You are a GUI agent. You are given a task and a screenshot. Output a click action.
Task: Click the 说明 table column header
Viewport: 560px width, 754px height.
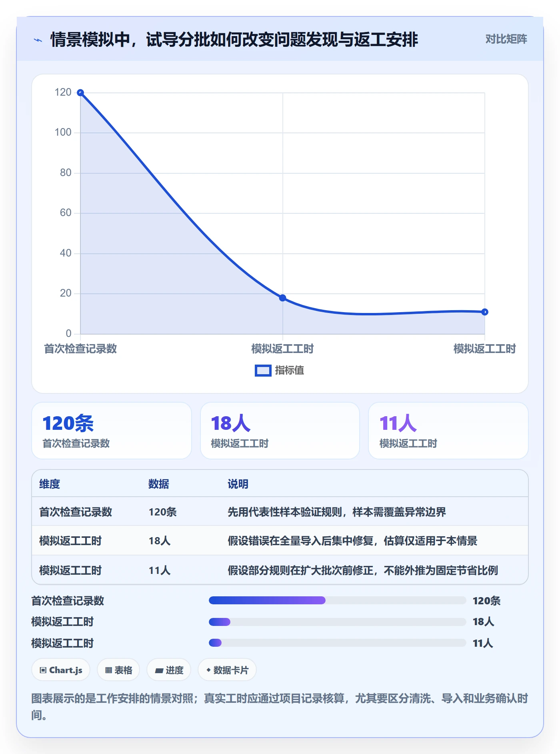(238, 484)
